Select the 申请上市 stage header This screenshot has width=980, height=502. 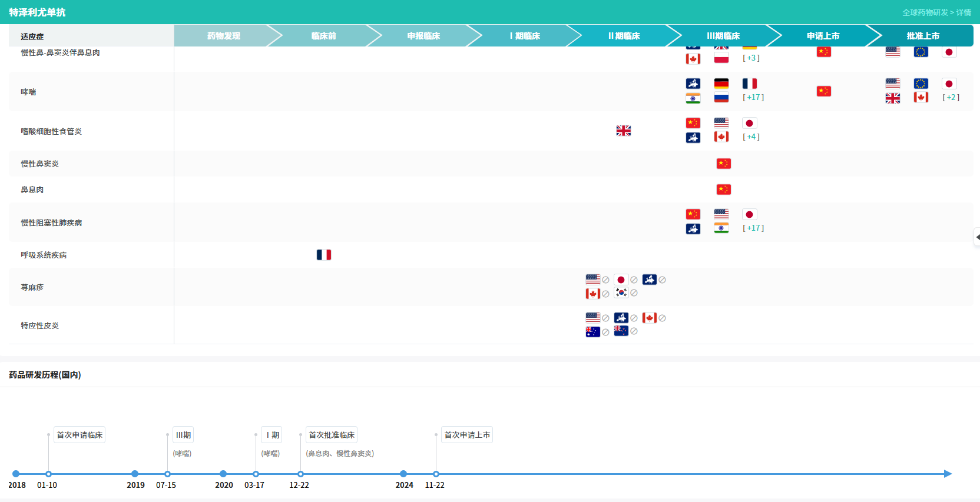[823, 36]
